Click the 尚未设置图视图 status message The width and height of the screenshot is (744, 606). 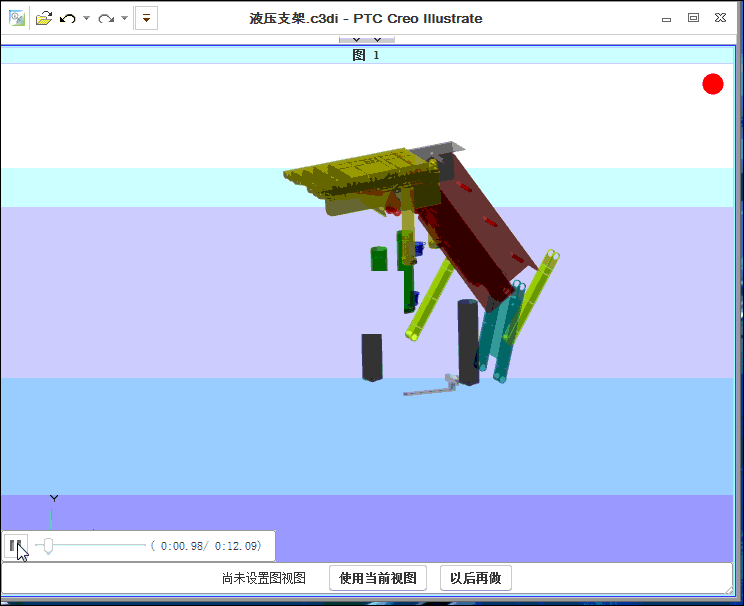264,578
